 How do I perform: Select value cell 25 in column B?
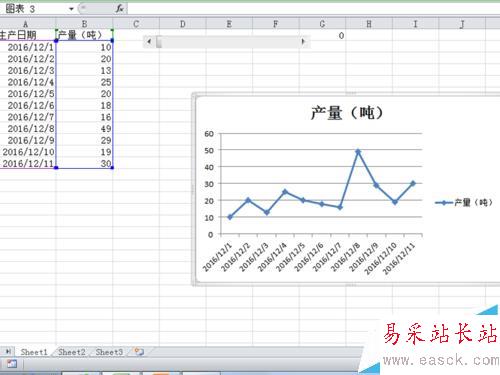tap(84, 82)
